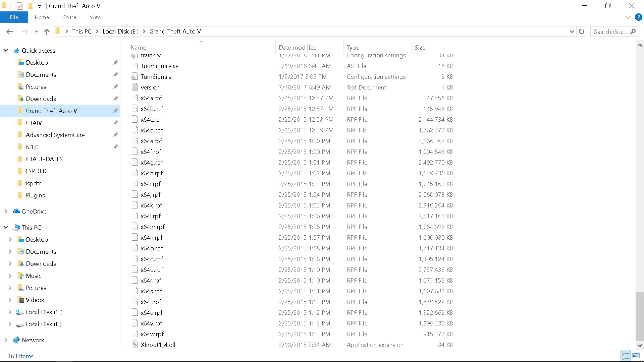Open the View ribbon tab
Screen dimensions: 644x362
[x=95, y=17]
